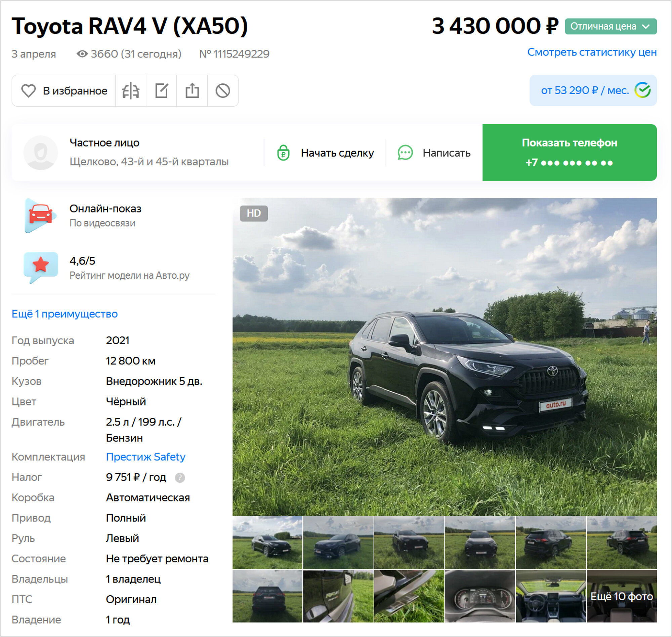Show the seller phone number
The width and height of the screenshot is (672, 637).
pos(570,153)
